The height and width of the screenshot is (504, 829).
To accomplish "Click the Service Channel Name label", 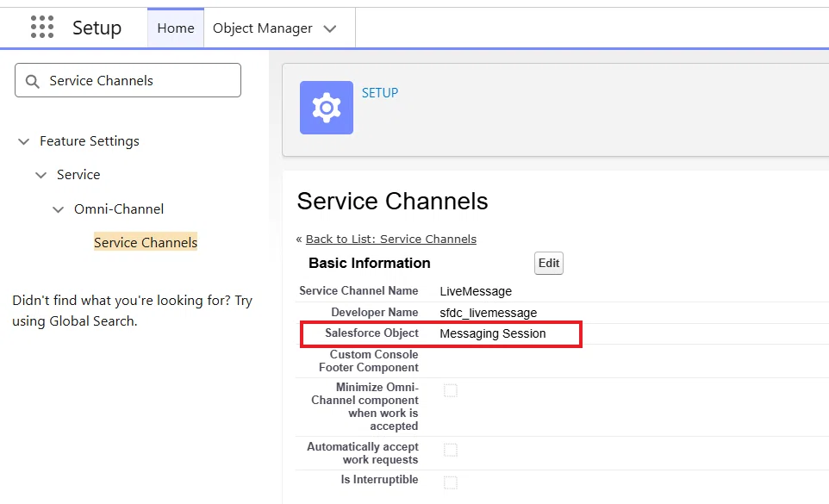I will click(358, 290).
